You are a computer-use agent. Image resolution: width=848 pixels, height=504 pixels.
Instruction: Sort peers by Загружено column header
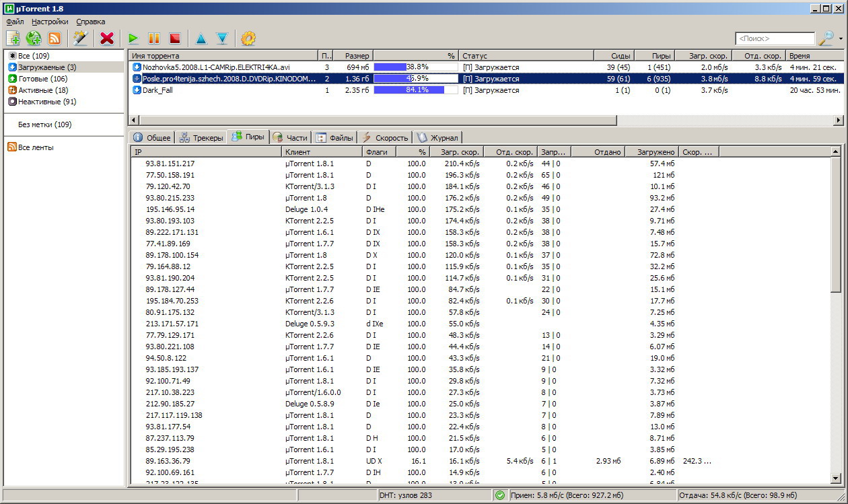[651, 152]
